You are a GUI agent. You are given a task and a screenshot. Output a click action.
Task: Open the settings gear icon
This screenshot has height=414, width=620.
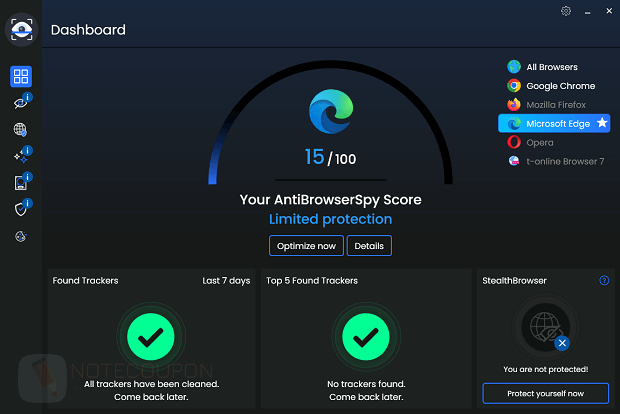pos(566,11)
